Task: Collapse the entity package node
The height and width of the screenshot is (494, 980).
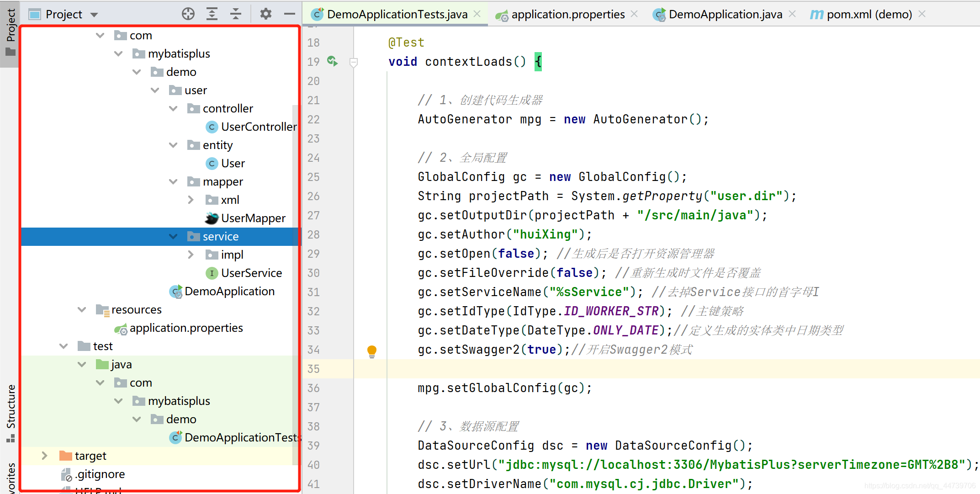Action: tap(173, 145)
